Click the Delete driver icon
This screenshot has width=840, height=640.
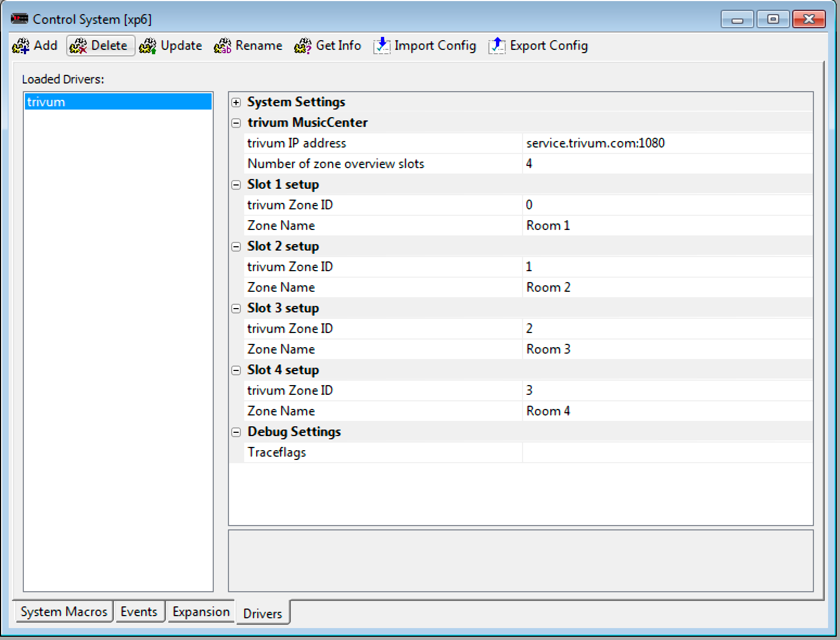(x=78, y=46)
